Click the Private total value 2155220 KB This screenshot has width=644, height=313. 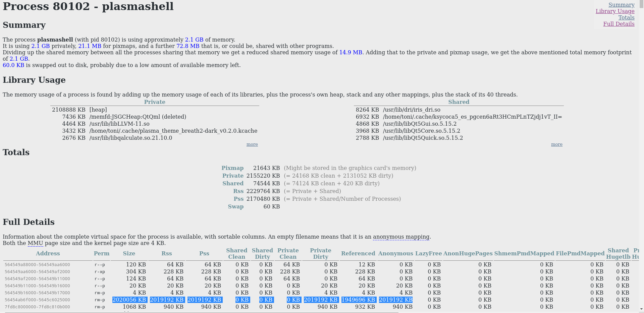(263, 176)
